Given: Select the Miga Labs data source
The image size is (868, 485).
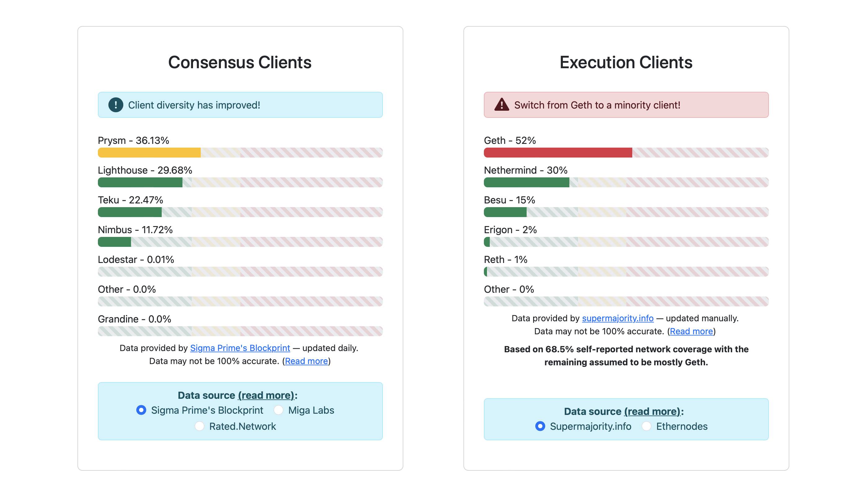Looking at the screenshot, I should pyautogui.click(x=278, y=410).
